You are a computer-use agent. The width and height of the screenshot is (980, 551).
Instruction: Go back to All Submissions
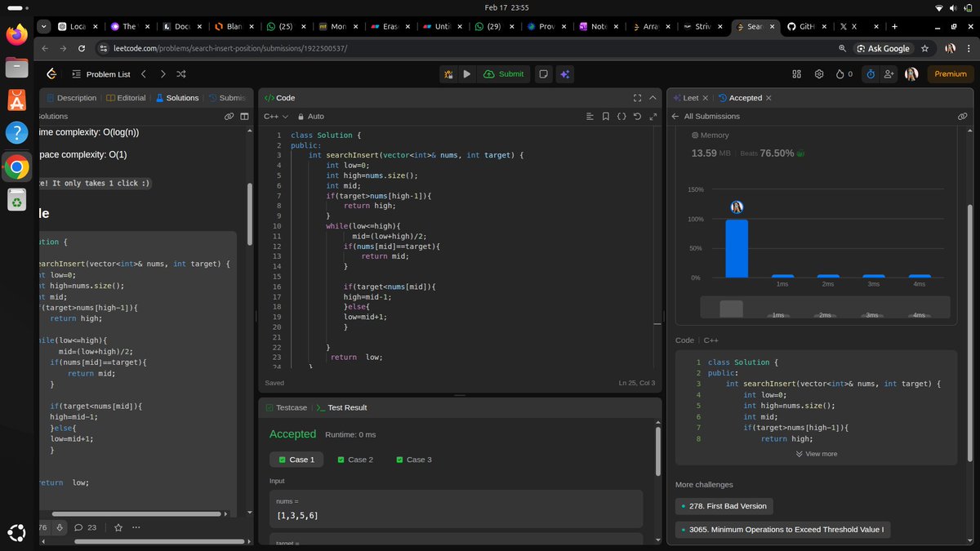pos(706,116)
